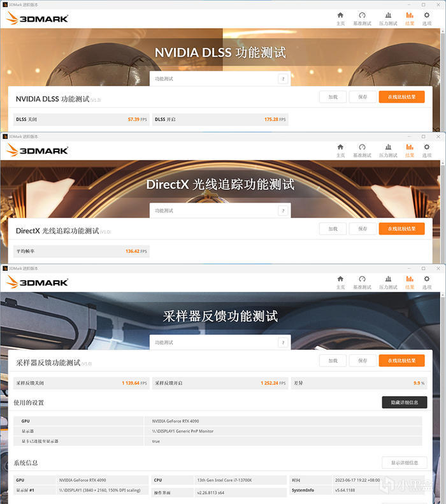Open Home (主页) in the DirectX ray tracing window
The image size is (446, 504).
[x=340, y=150]
